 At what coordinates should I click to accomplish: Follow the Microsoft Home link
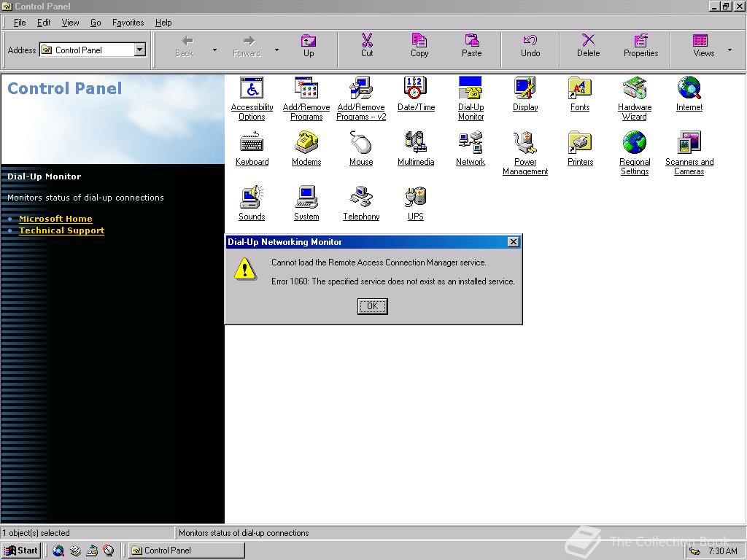pyautogui.click(x=55, y=219)
